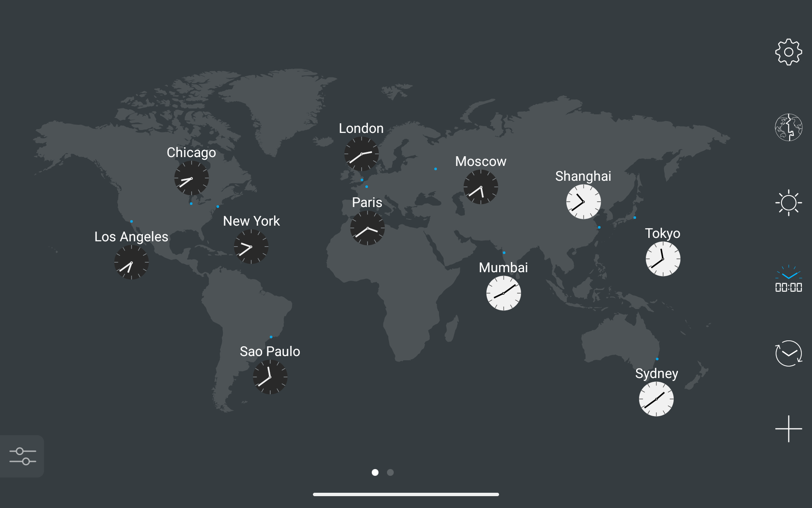Image resolution: width=812 pixels, height=508 pixels.
Task: Click the home indicator bar at bottom
Action: click(406, 494)
